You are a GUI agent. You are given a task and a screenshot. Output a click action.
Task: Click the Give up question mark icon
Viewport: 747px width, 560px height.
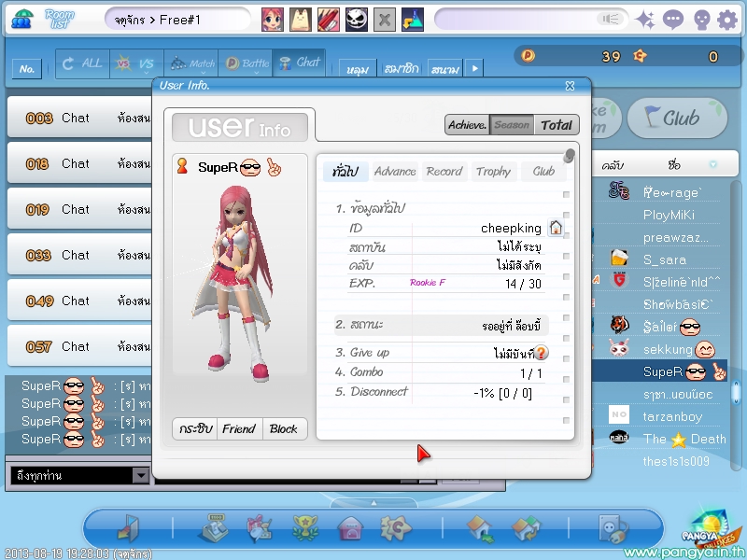coord(542,353)
